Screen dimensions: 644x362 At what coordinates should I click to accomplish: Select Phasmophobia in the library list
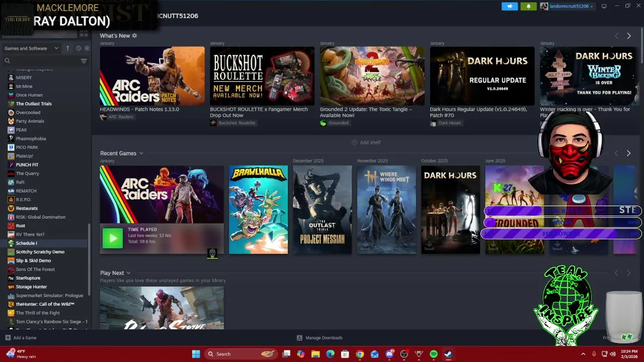tap(31, 139)
